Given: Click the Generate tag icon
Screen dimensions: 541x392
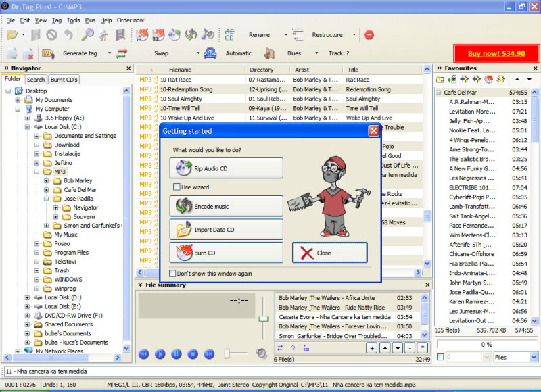Looking at the screenshot, I should (48, 53).
